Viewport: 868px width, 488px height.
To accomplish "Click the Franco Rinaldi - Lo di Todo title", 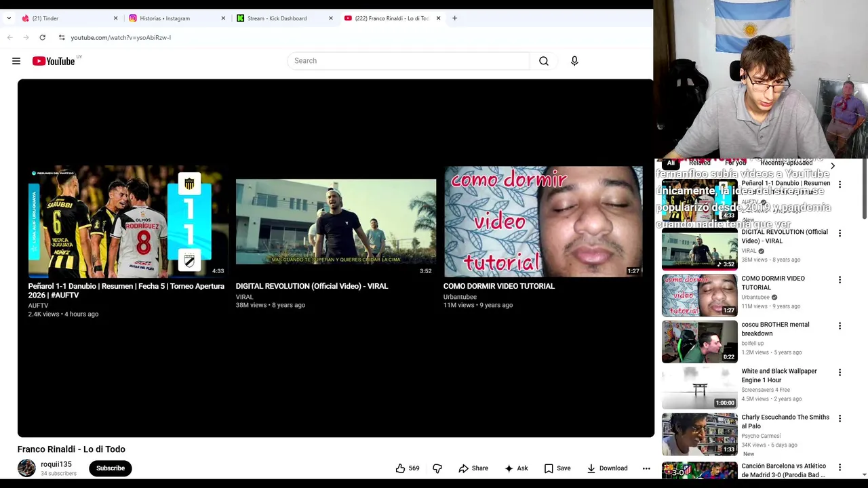I will (71, 449).
